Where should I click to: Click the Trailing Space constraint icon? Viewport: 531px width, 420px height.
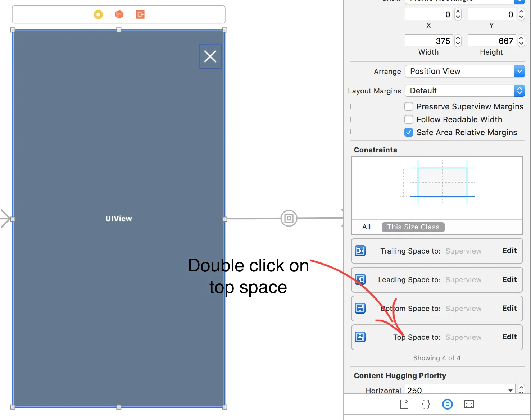[x=360, y=251]
